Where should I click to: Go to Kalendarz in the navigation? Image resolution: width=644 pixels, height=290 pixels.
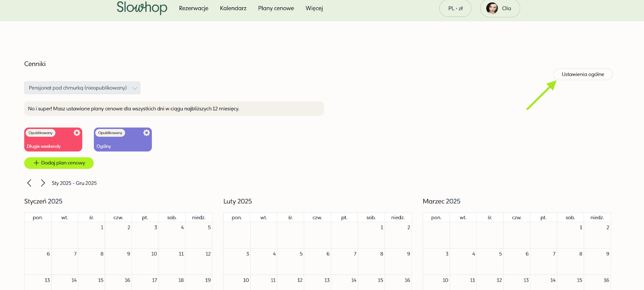[x=233, y=8]
